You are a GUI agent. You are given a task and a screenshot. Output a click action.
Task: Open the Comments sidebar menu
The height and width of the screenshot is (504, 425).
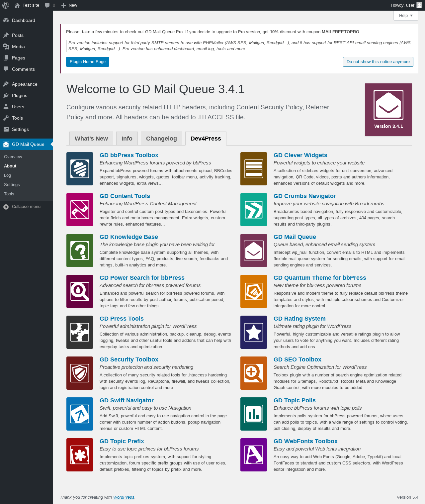(x=27, y=69)
